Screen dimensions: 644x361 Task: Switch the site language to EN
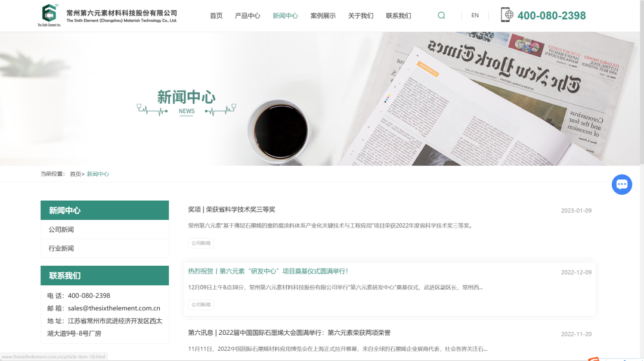click(x=475, y=15)
